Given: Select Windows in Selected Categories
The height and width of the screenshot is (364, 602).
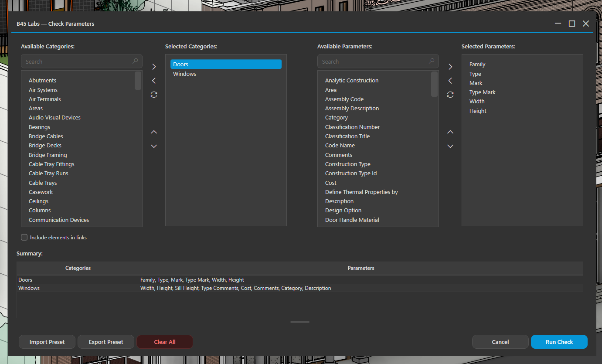Looking at the screenshot, I should coord(226,74).
